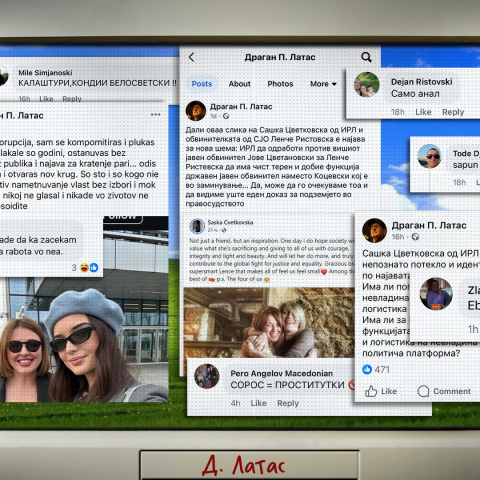This screenshot has height=480, width=480.
Task: Click Pero Angelov Macedonian's name
Action: click(281, 373)
